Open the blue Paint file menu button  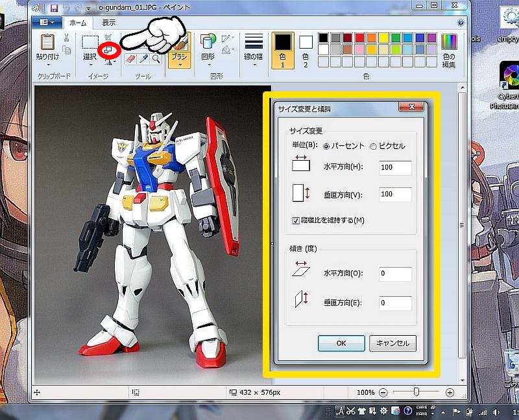(47, 23)
